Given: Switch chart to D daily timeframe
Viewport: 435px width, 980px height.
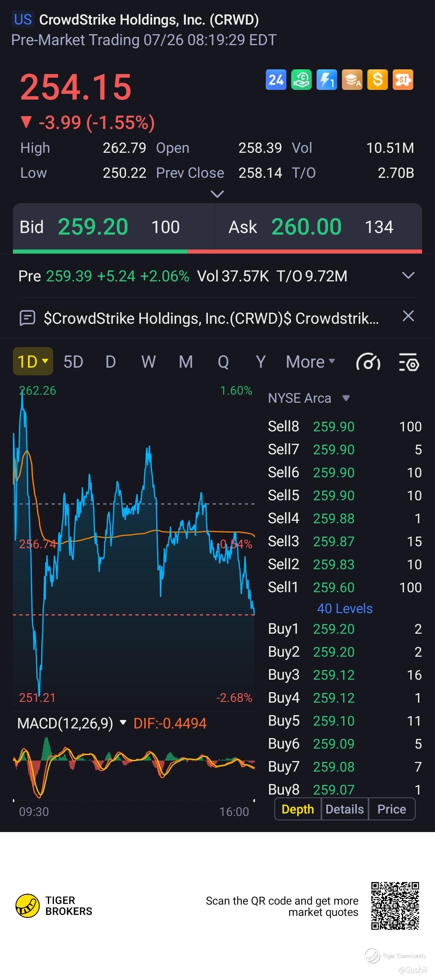Looking at the screenshot, I should tap(111, 362).
